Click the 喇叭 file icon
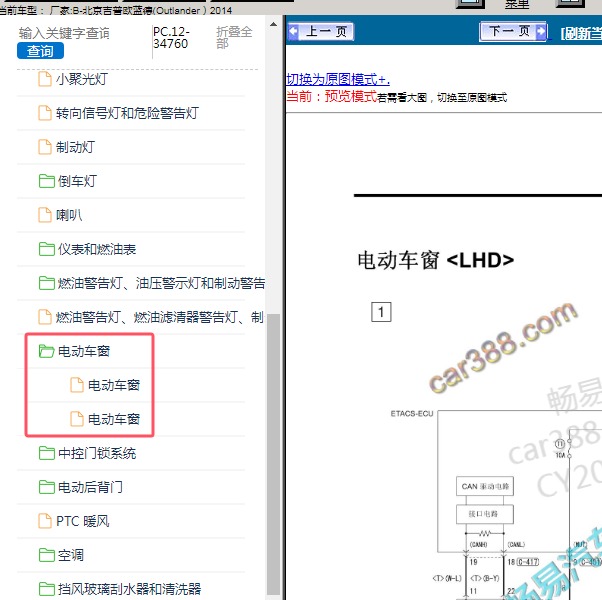602x600 pixels. click(45, 215)
